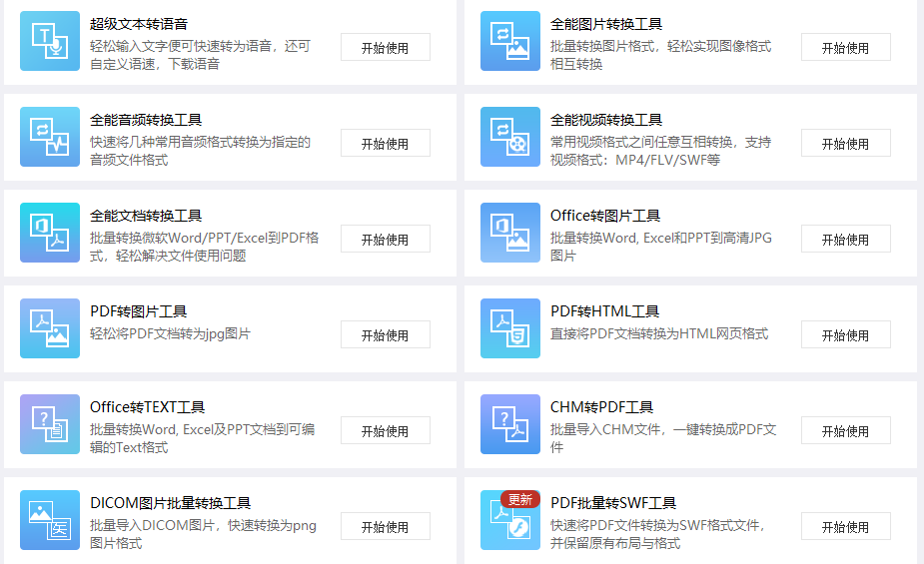Screen dimensions: 924x564
Task: Click 开始使用 for Office转图片工具
Action: point(846,240)
